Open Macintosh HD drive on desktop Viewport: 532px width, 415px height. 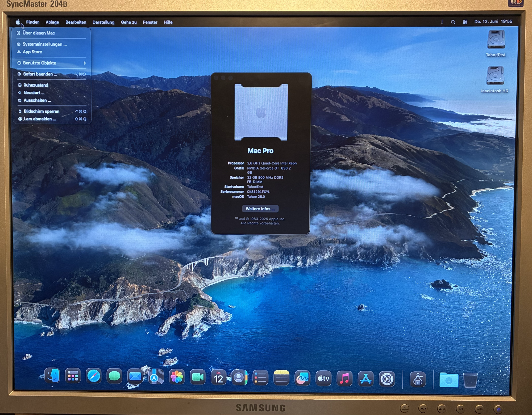495,76
